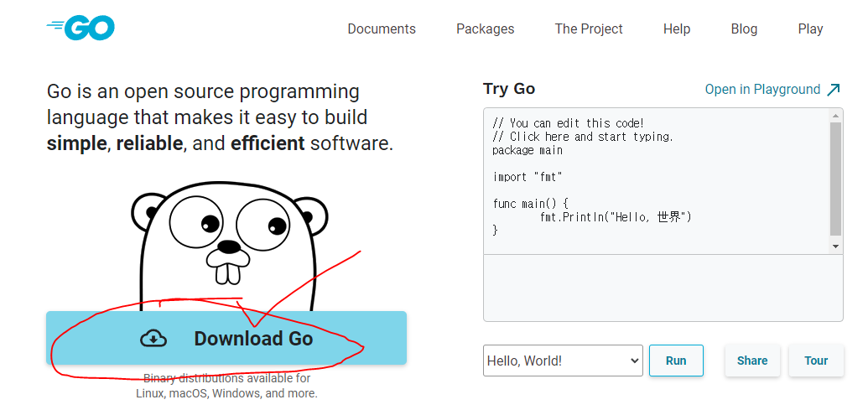Click the Go logo in the header

81,28
